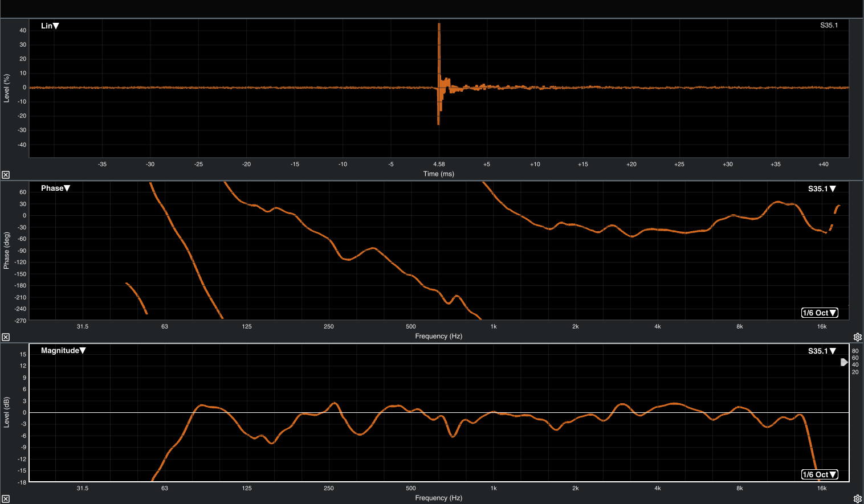The width and height of the screenshot is (864, 504).
Task: Close the Phase graph panel
Action: [6, 337]
